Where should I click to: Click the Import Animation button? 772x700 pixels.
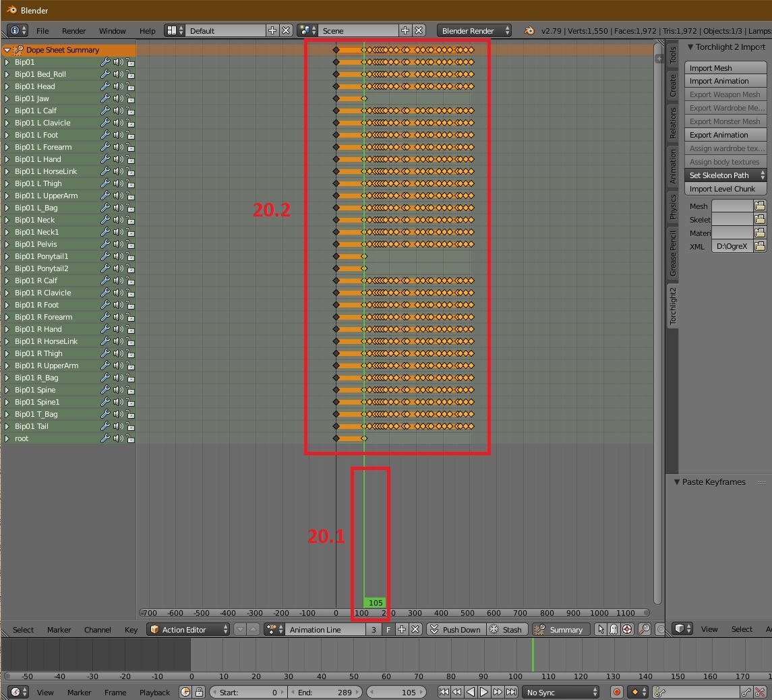coord(725,81)
